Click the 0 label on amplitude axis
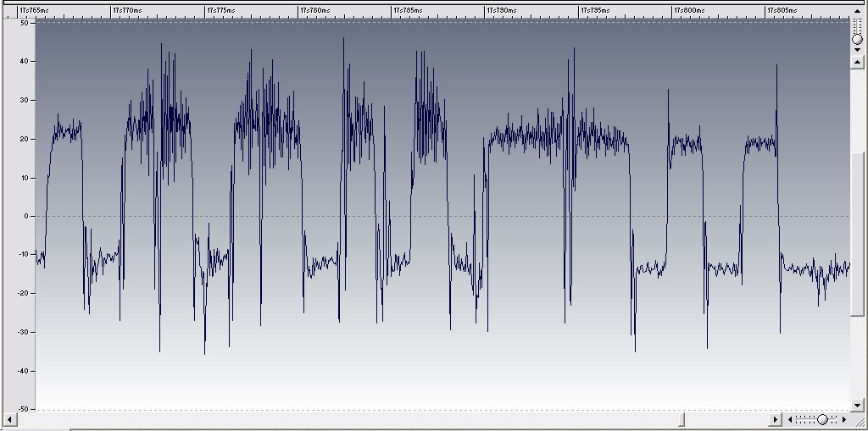The width and height of the screenshot is (868, 431). (x=26, y=216)
